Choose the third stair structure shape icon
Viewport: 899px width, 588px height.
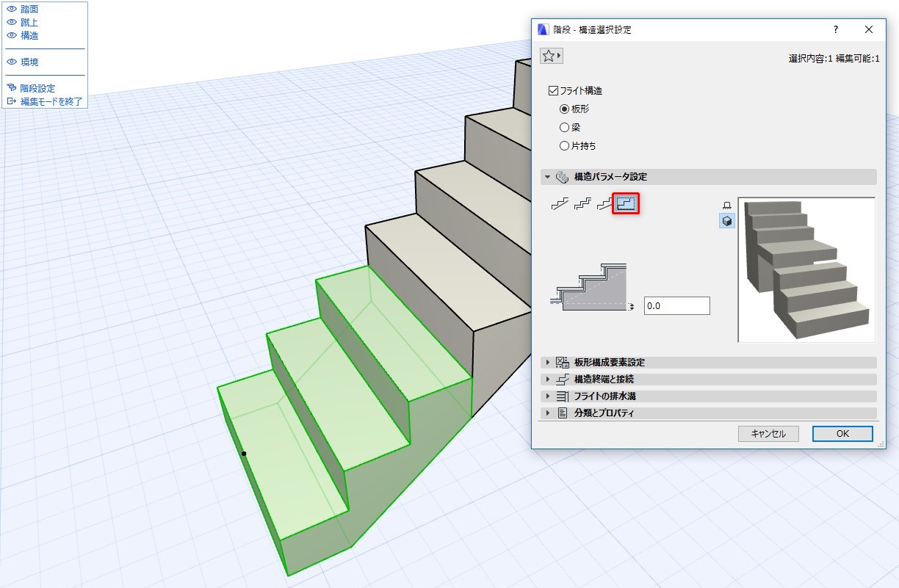coord(604,204)
